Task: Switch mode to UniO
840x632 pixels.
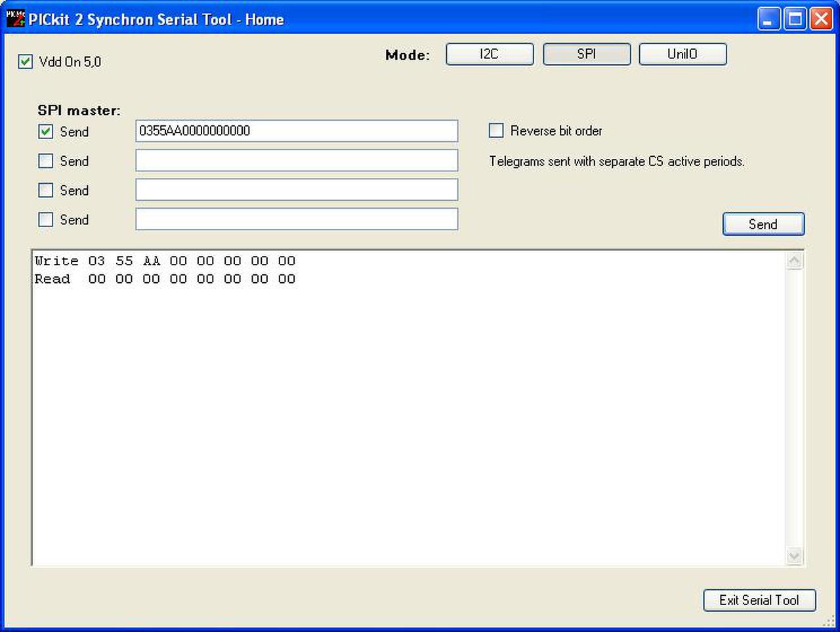Action: tap(682, 54)
